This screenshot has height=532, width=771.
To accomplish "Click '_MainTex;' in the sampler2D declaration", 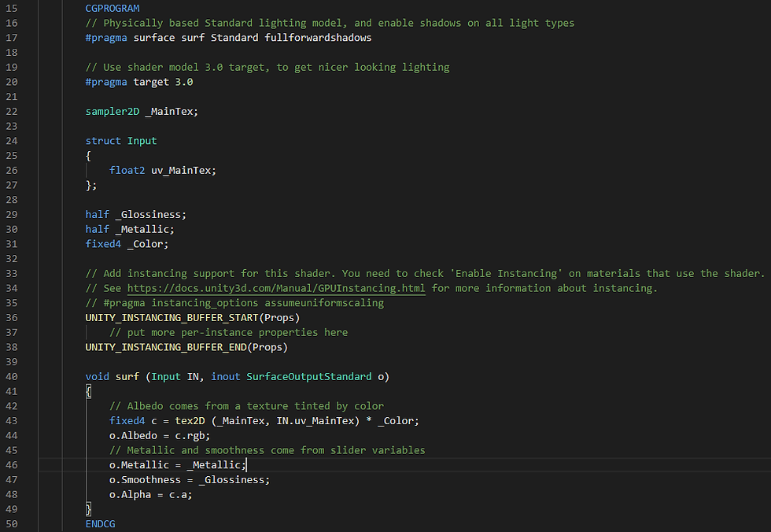I will (172, 112).
